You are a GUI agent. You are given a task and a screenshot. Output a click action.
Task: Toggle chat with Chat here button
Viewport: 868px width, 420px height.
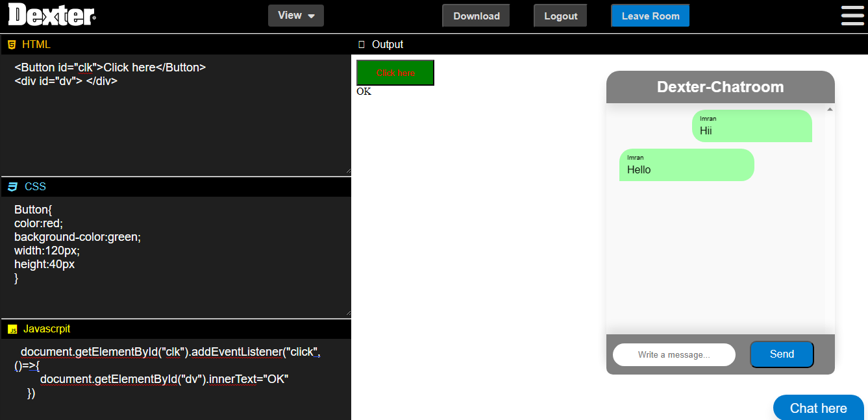[x=819, y=408]
